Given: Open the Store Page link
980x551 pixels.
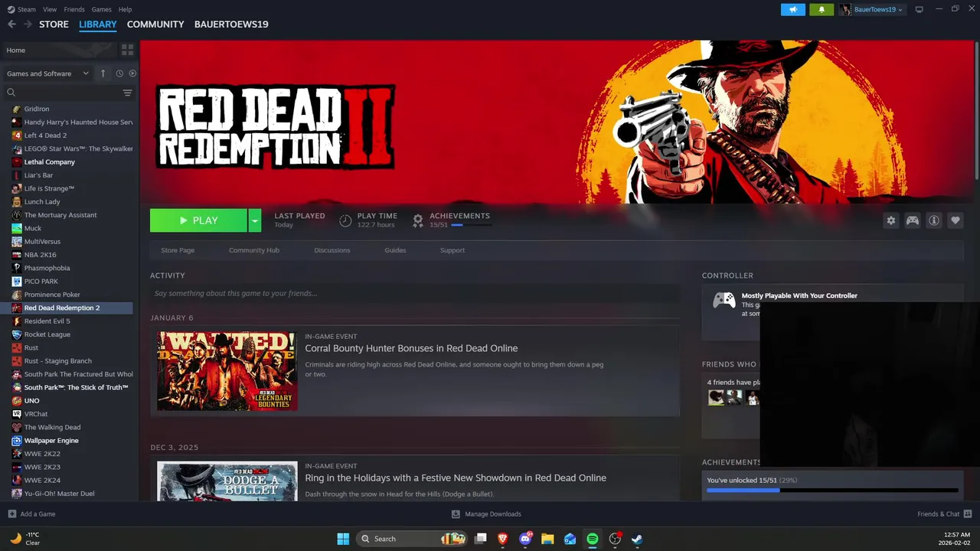Looking at the screenshot, I should pos(178,250).
